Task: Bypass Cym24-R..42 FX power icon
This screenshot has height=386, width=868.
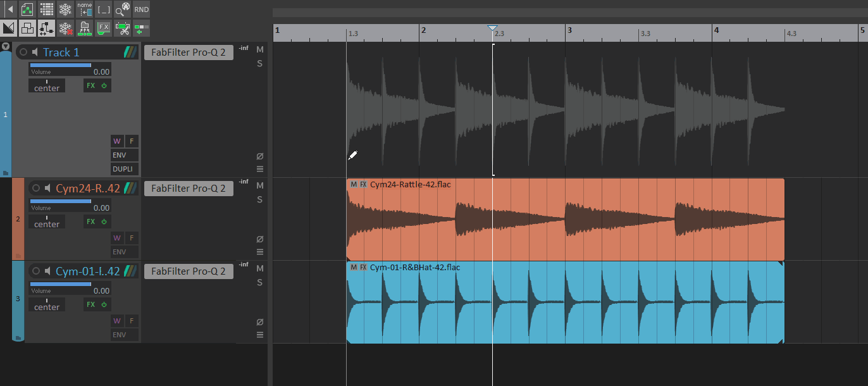Action: (104, 221)
